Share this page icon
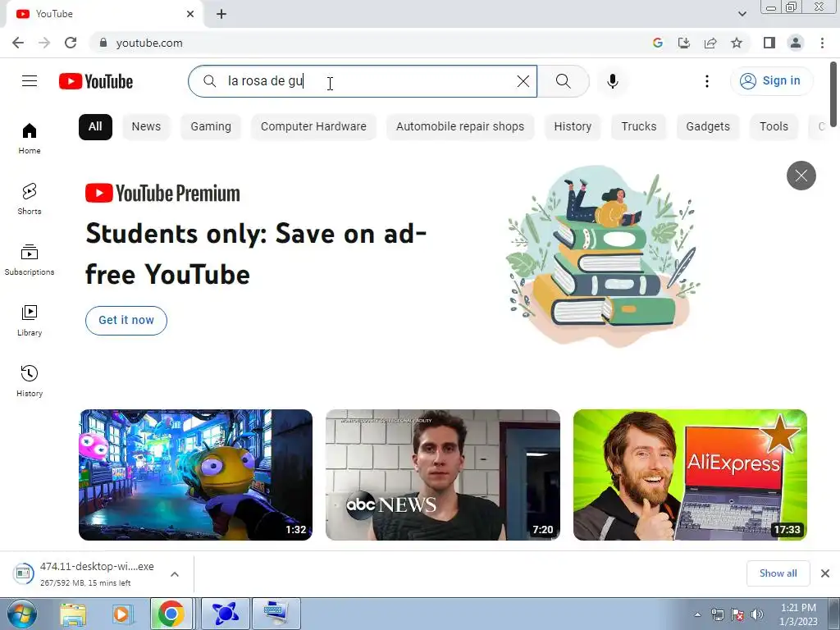840x630 pixels. [710, 43]
